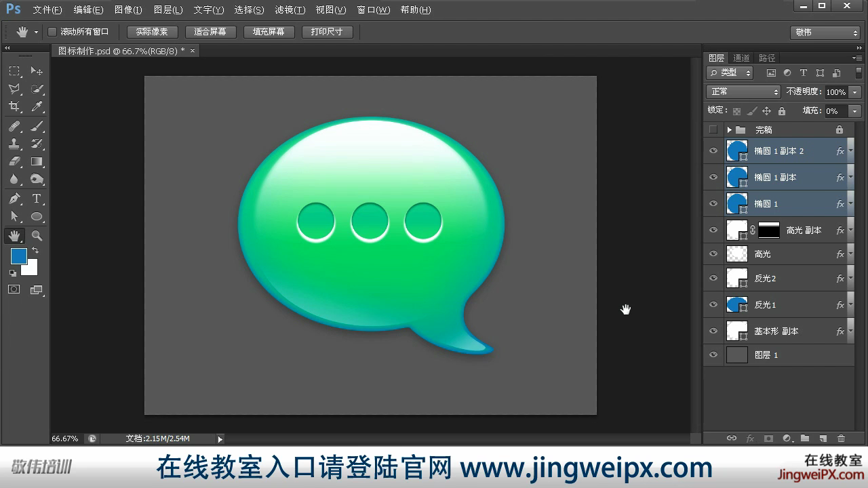This screenshot has height=488, width=868.
Task: Select the Path Selection tool
Action: 14,216
